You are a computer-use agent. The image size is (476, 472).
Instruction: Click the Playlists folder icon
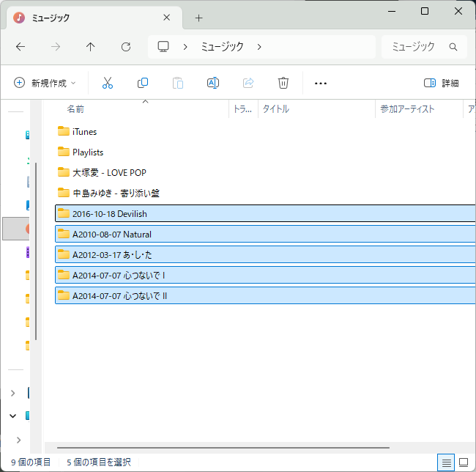pyautogui.click(x=64, y=152)
